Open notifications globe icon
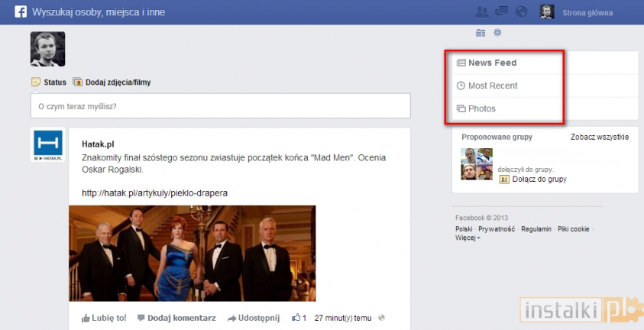 coord(521,12)
